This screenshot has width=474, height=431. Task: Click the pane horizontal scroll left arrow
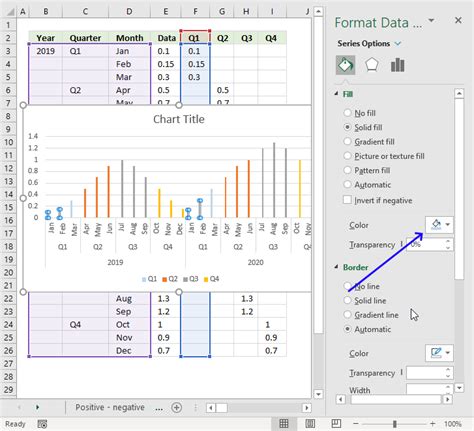point(341,399)
